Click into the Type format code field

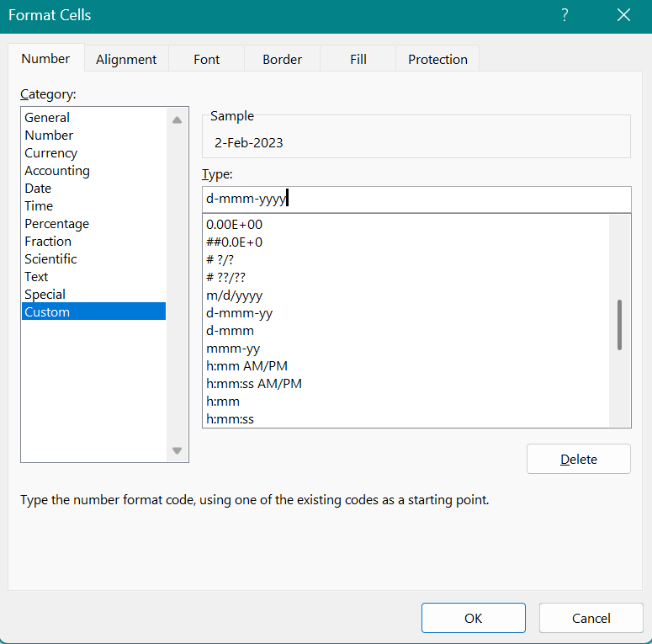click(x=416, y=199)
